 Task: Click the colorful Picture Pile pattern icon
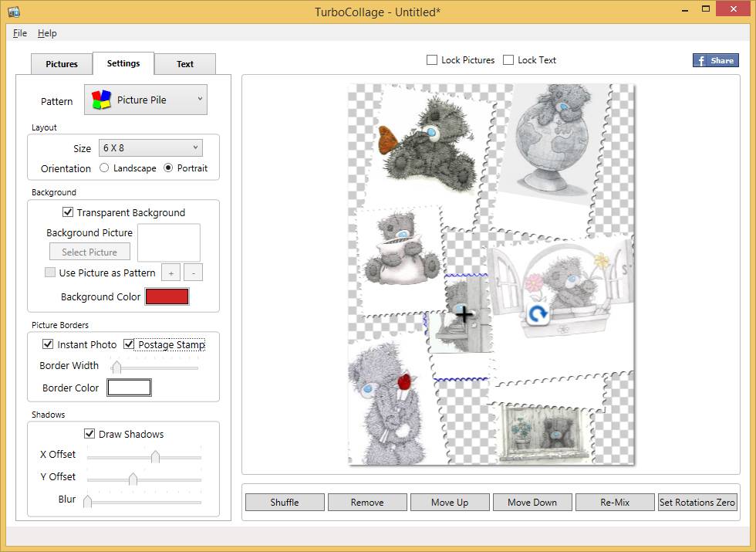click(x=101, y=100)
